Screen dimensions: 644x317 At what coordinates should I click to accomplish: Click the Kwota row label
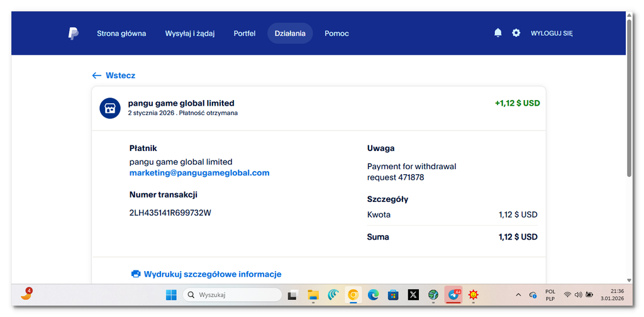click(x=379, y=214)
